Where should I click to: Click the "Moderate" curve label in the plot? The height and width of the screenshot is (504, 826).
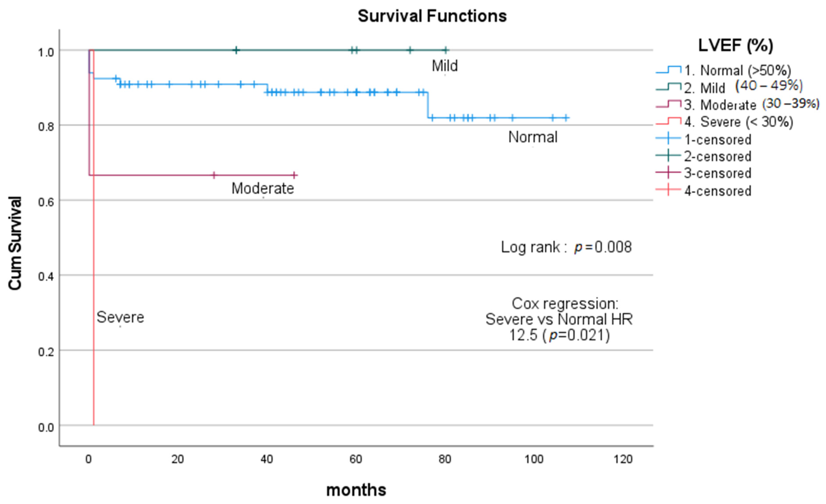pos(262,188)
